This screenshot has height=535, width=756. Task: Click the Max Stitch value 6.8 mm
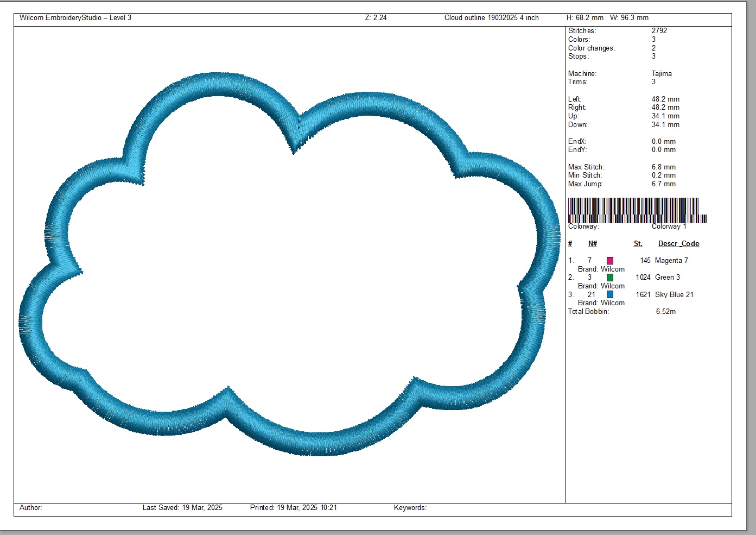(664, 167)
